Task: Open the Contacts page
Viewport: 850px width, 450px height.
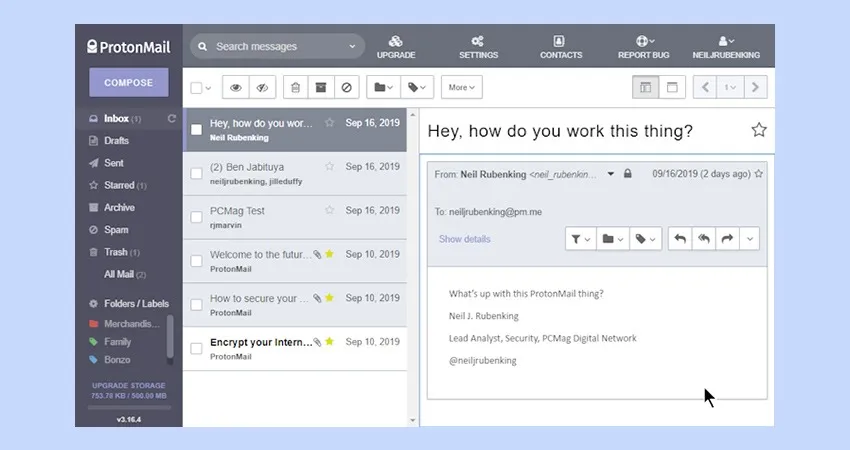Action: 561,47
